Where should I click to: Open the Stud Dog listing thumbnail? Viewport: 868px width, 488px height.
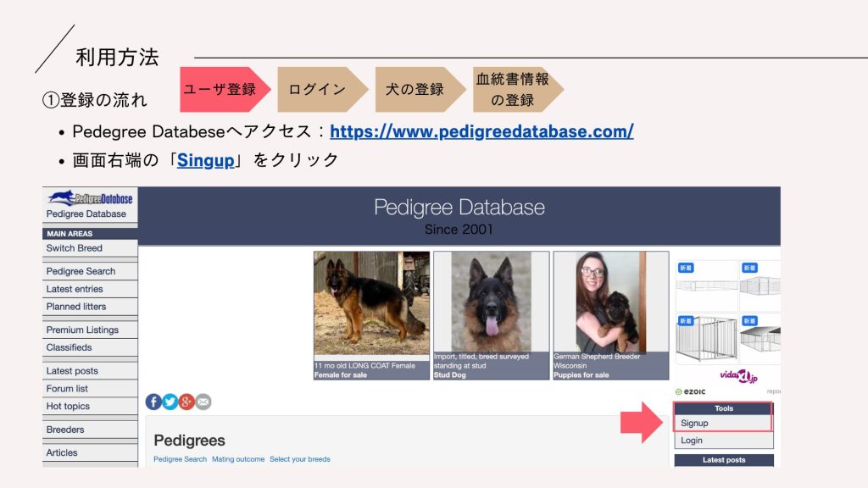(492, 315)
